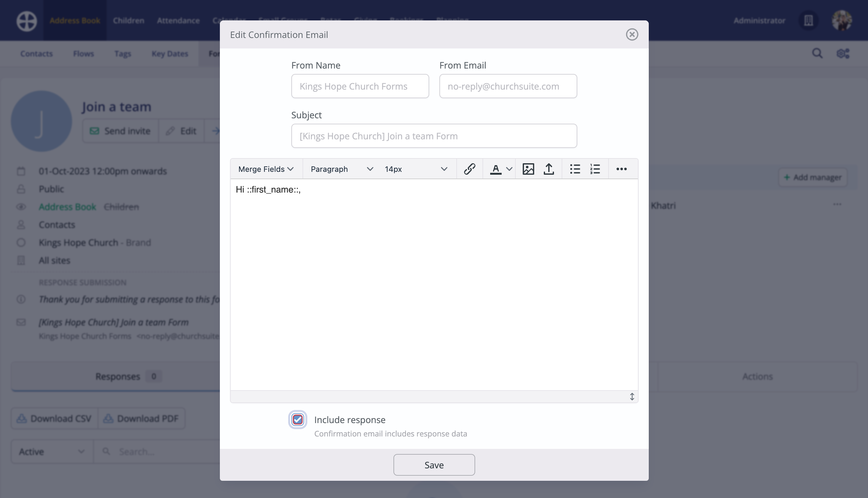The width and height of the screenshot is (868, 498).
Task: Click the Administrator label
Action: point(759,20)
